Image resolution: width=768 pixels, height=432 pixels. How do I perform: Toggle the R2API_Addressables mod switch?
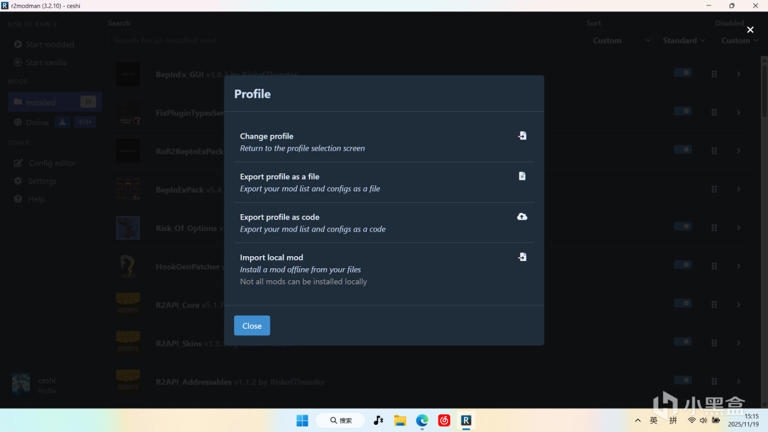(683, 380)
